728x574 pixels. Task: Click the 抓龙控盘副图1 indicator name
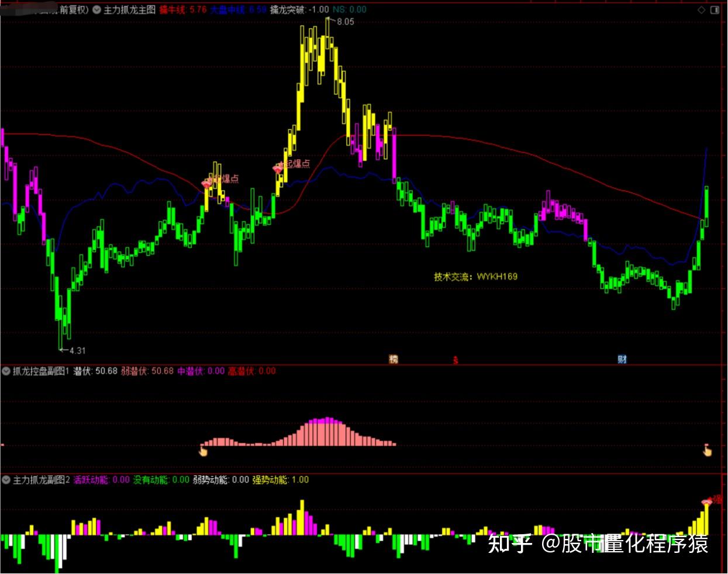point(41,371)
